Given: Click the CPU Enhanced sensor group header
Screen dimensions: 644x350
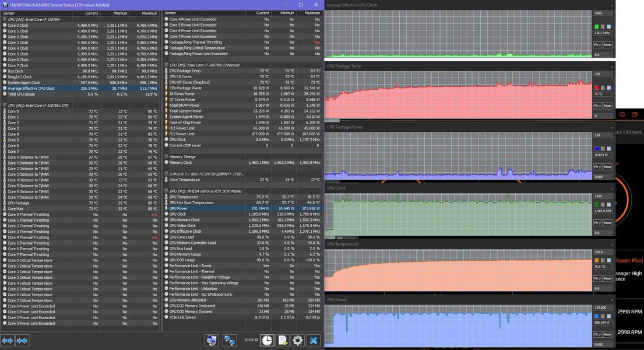Looking at the screenshot, I should 204,65.
